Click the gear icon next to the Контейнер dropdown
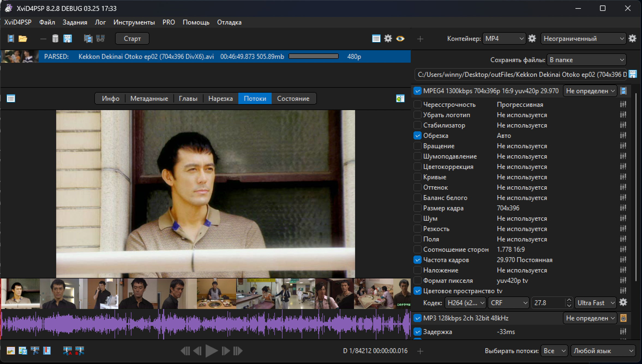Screen dimensions: 642x364 [532, 38]
